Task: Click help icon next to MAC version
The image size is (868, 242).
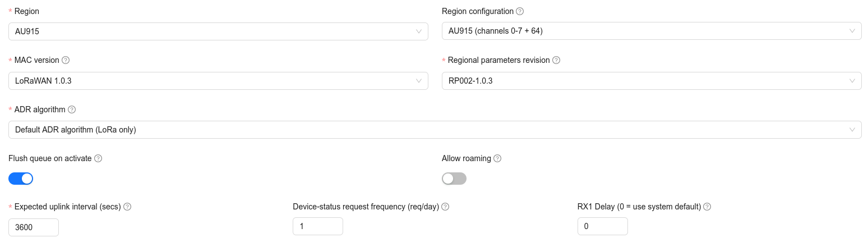Action: tap(66, 60)
